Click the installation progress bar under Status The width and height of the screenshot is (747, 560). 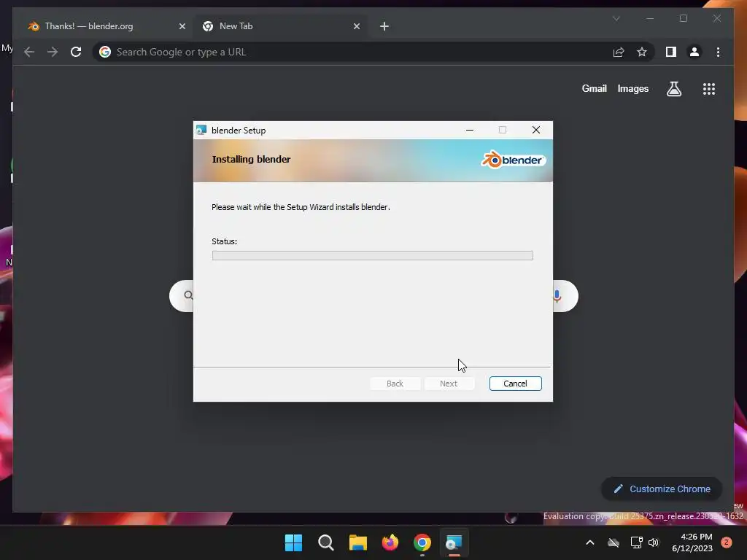point(373,256)
